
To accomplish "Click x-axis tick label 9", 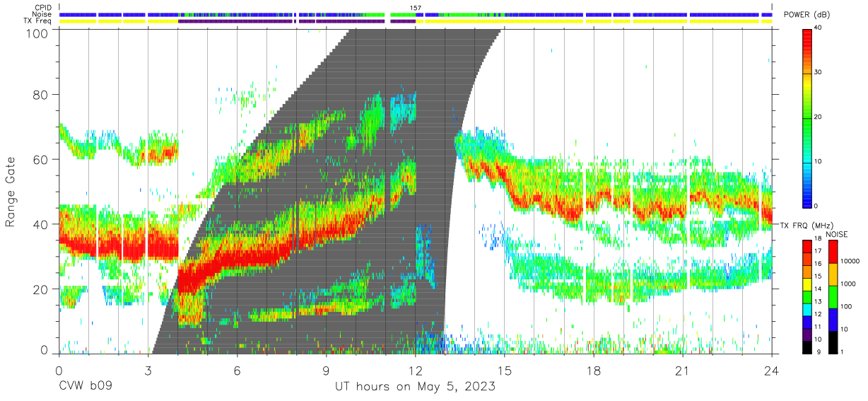I will pos(326,371).
